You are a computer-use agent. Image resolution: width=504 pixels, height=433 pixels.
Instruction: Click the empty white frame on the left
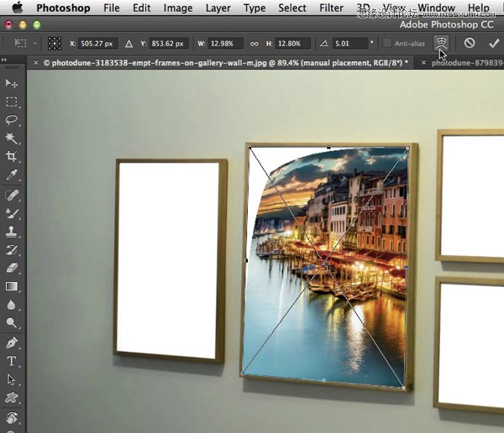[167, 260]
